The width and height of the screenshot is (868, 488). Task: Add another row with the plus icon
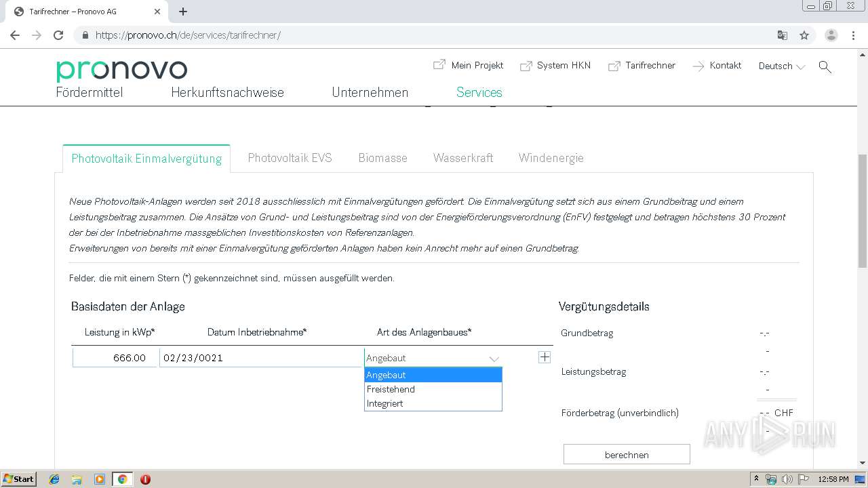click(x=545, y=357)
